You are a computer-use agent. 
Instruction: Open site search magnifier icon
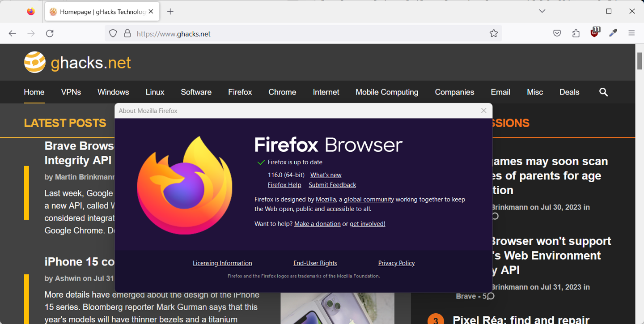coord(603,92)
